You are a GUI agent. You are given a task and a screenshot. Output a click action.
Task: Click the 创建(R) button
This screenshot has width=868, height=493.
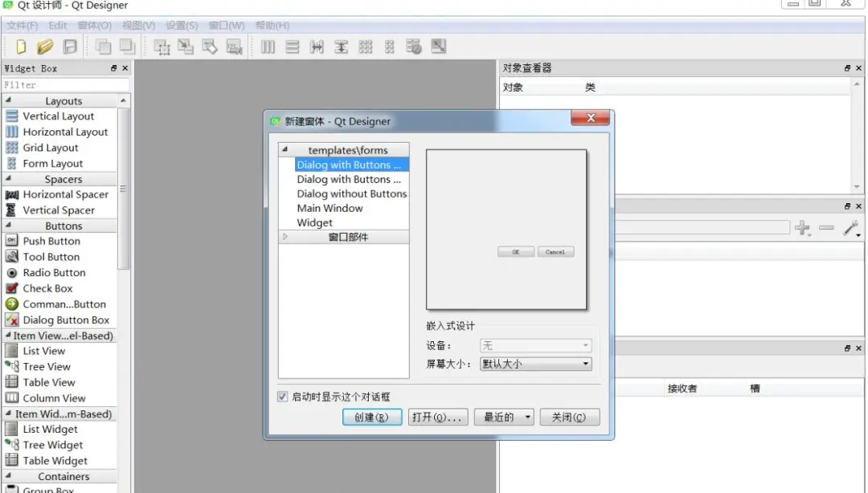click(372, 418)
